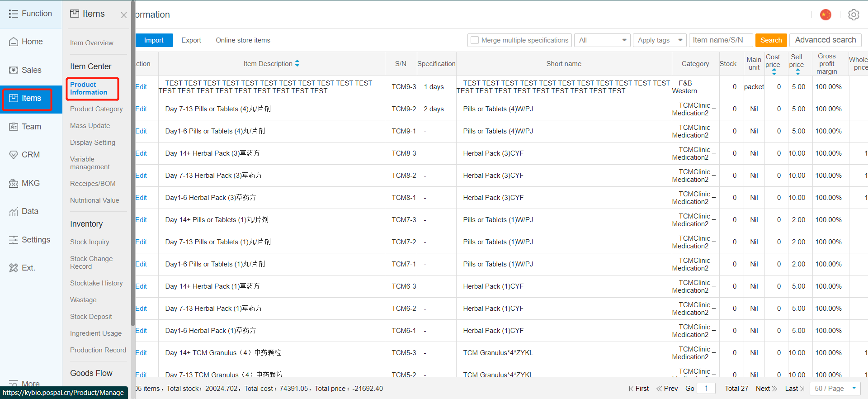868x399 pixels.
Task: Open Display Setting menu item
Action: [x=93, y=142]
